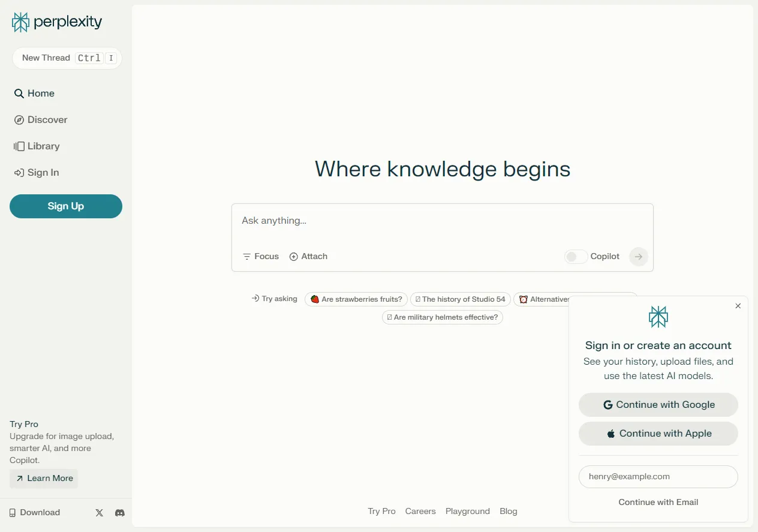Select "The history of Studio 54" suggestion

pyautogui.click(x=461, y=299)
